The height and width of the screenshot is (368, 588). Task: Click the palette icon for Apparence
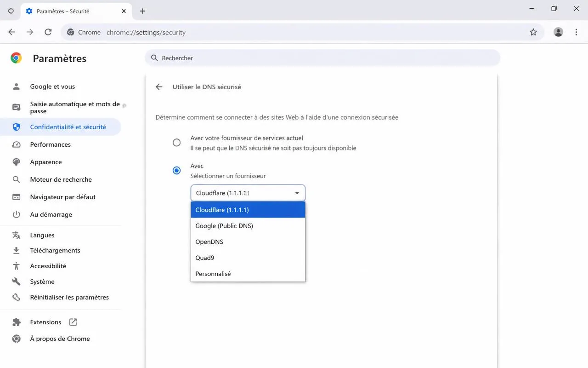coord(17,162)
